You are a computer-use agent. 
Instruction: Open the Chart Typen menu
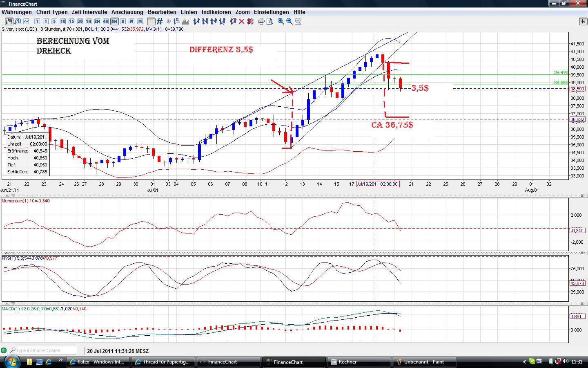coord(52,12)
